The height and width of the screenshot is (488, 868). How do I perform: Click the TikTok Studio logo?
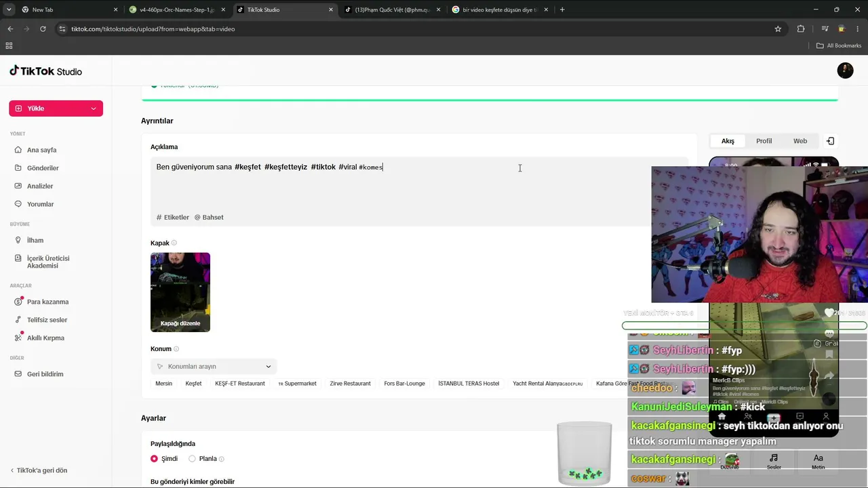(45, 71)
